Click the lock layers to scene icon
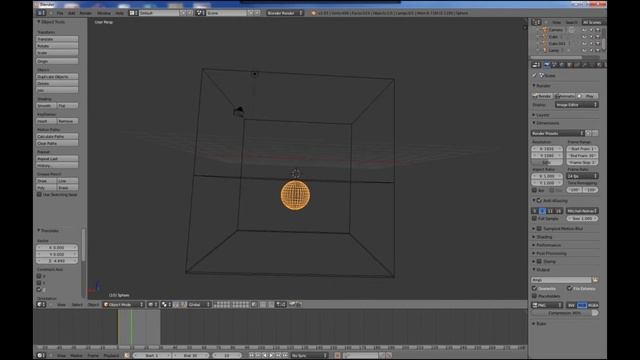The height and width of the screenshot is (360, 640). tap(254, 304)
